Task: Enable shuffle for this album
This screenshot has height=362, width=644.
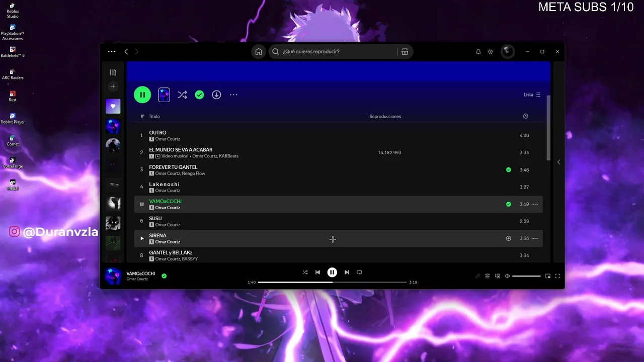Action: pyautogui.click(x=182, y=95)
